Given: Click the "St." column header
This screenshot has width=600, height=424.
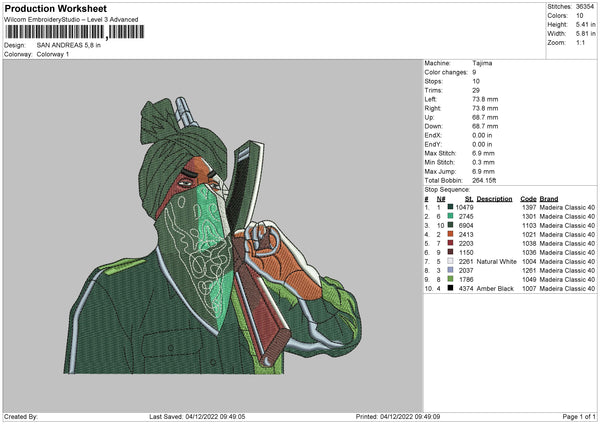Looking at the screenshot, I should (469, 199).
